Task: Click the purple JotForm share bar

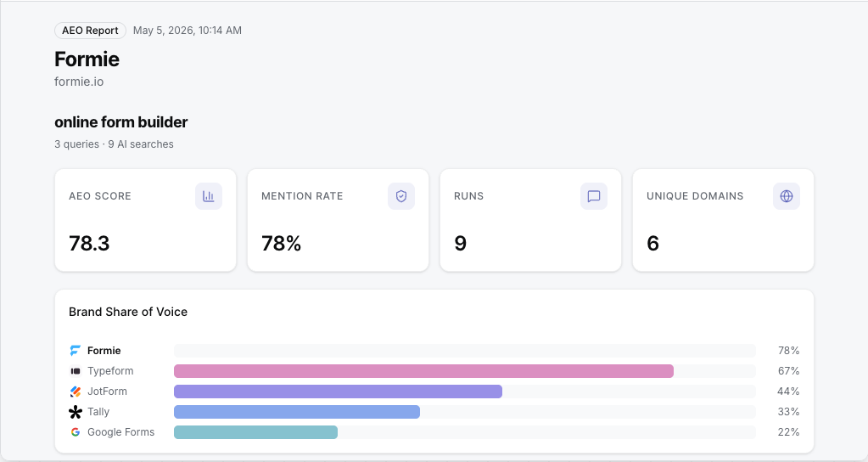Action: point(338,392)
